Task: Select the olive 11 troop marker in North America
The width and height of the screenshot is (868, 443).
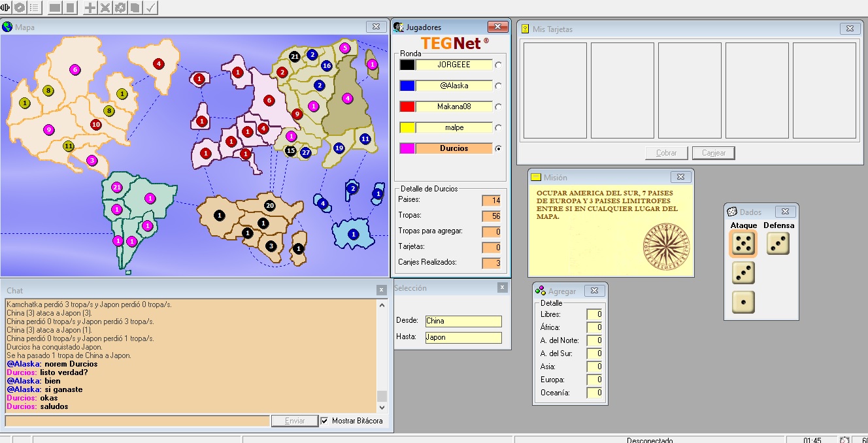Action: click(x=69, y=146)
